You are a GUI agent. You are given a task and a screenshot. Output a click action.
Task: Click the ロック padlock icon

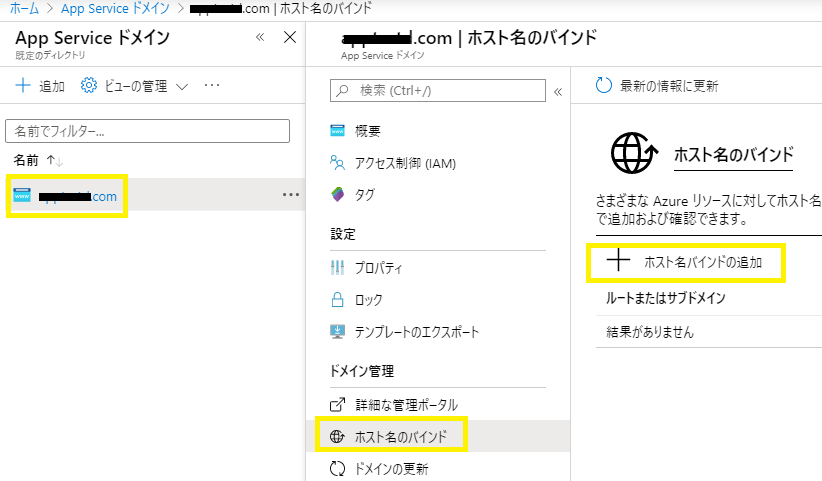pyautogui.click(x=338, y=300)
